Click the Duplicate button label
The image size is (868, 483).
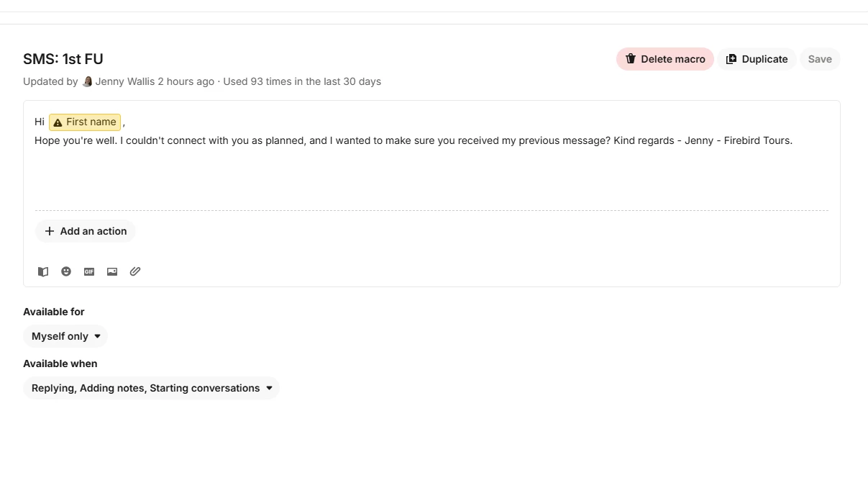pos(764,59)
